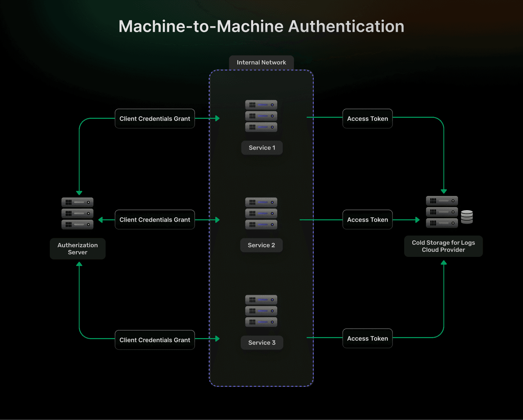Click the arrowhead after the middle Access Token
This screenshot has width=523, height=420.
pyautogui.click(x=417, y=220)
